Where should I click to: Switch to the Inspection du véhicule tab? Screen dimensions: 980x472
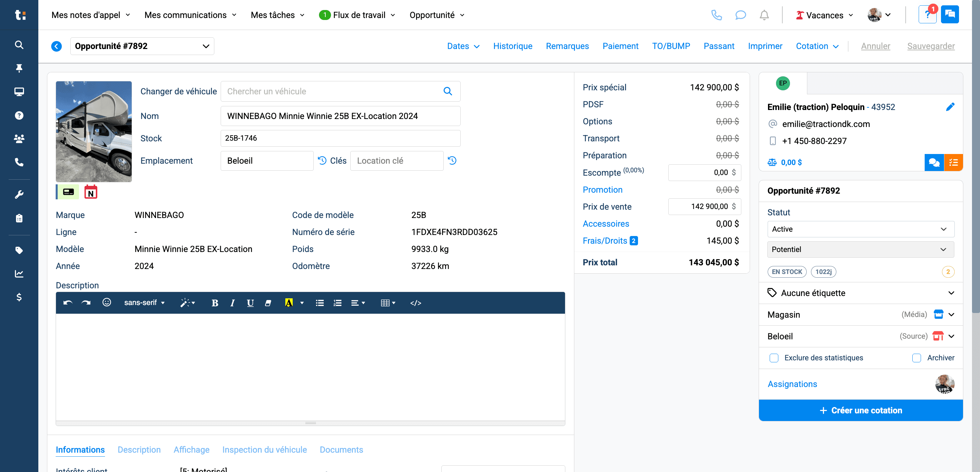pyautogui.click(x=264, y=450)
